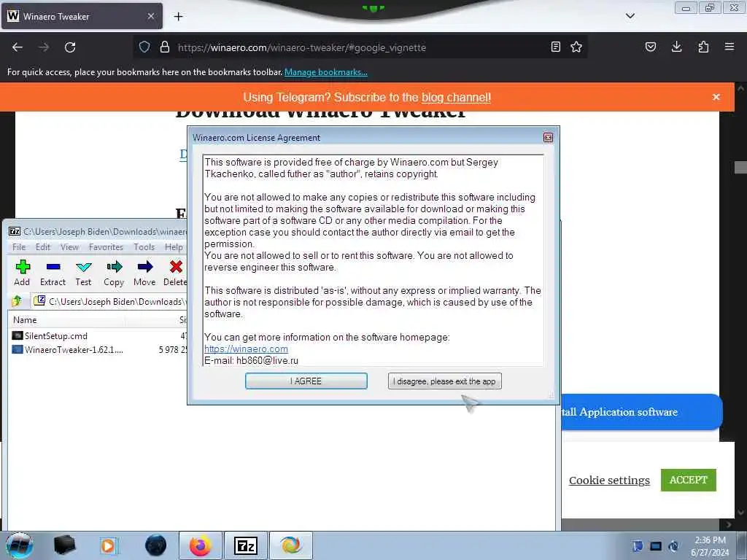Open Manage bookmarks link
The width and height of the screenshot is (747, 560).
click(x=326, y=72)
